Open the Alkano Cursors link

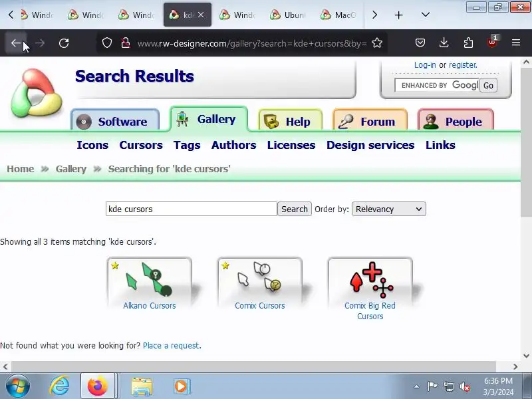[149, 305]
